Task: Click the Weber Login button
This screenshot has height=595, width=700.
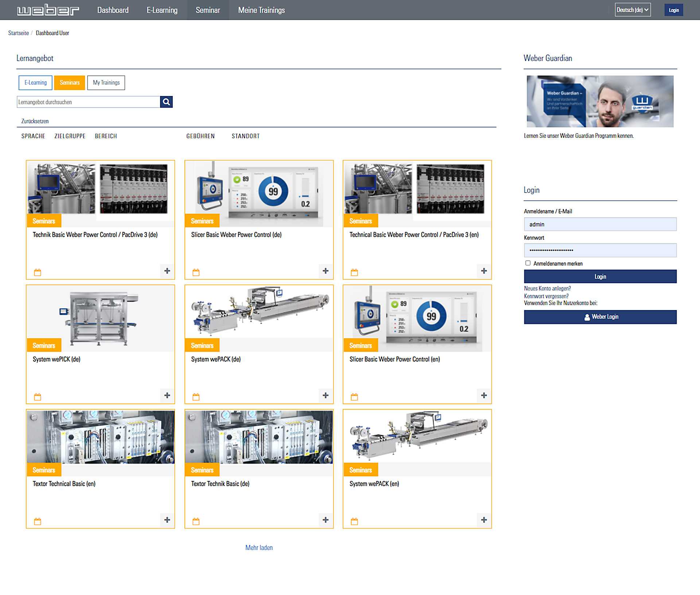Action: point(600,317)
